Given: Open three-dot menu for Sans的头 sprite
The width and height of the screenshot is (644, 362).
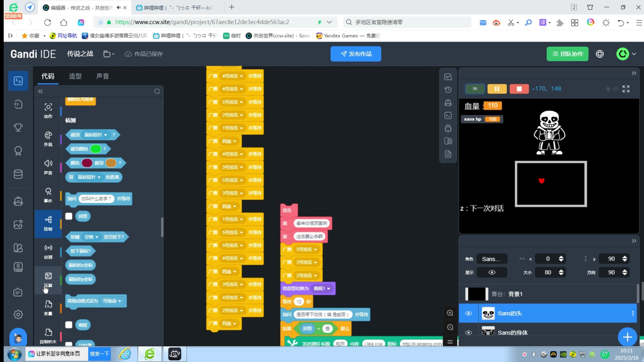Looking at the screenshot, I should point(633,313).
